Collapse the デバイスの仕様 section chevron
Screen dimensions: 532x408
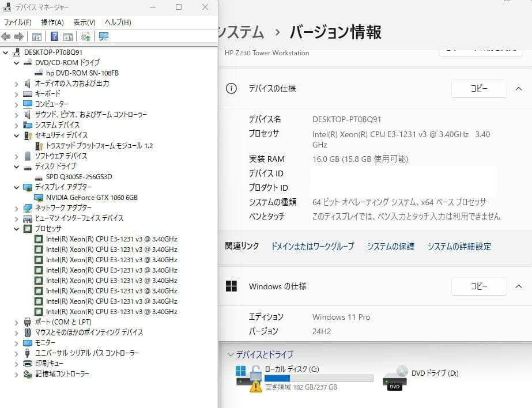click(519, 88)
